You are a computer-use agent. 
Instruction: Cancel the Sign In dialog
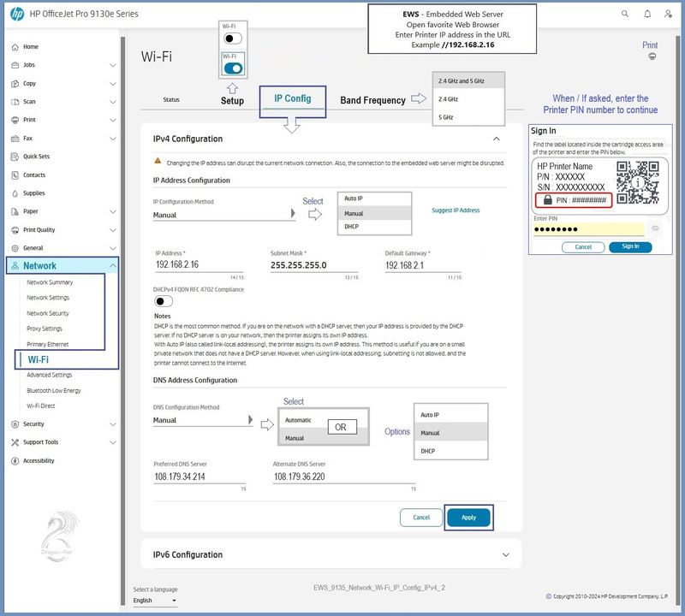583,247
